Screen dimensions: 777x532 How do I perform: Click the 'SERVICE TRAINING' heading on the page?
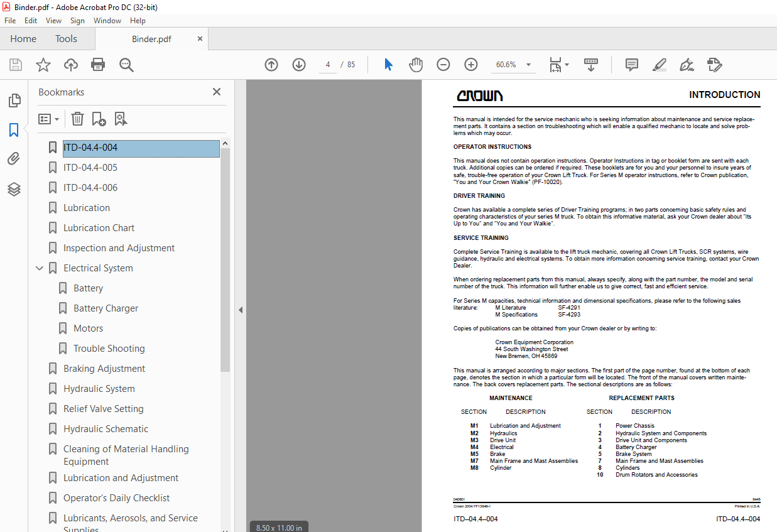481,238
